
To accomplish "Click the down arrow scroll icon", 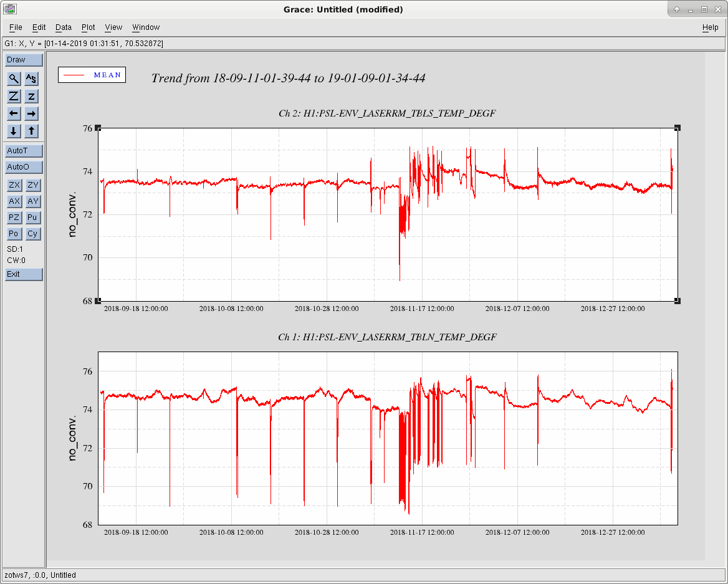I will coord(14,131).
